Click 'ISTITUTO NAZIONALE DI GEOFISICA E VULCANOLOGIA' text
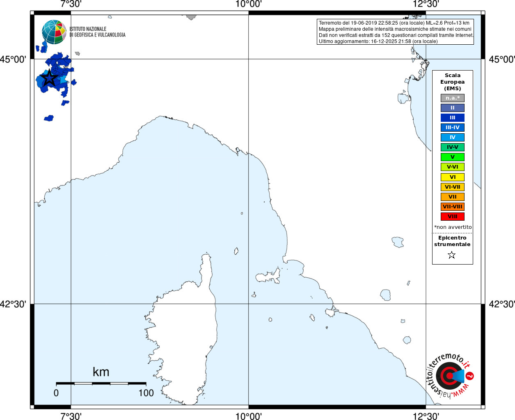This screenshot has height=420, width=515. 97,32
